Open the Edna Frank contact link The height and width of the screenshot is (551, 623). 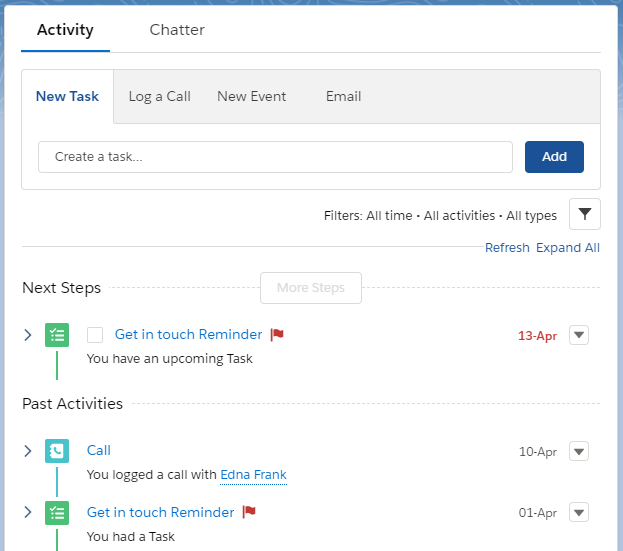pyautogui.click(x=253, y=475)
